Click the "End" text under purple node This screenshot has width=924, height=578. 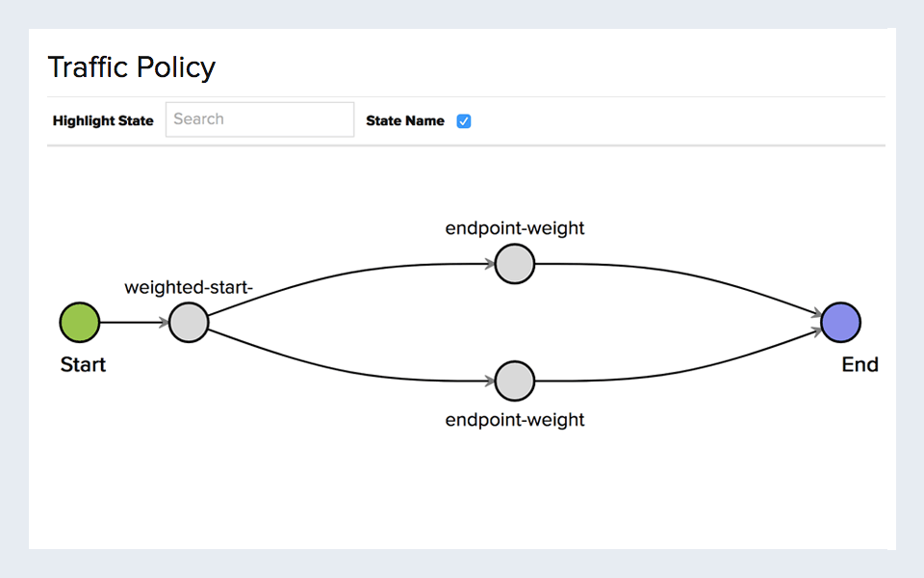(860, 365)
